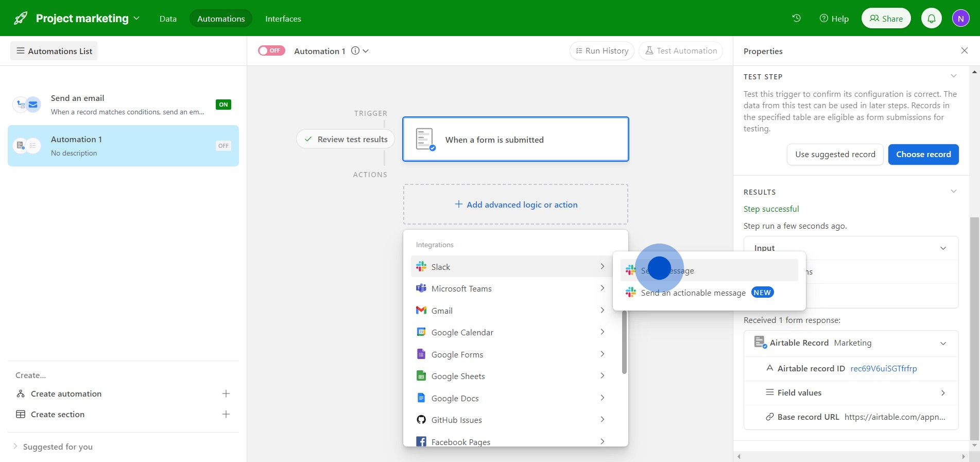Click the Share button

(x=886, y=19)
